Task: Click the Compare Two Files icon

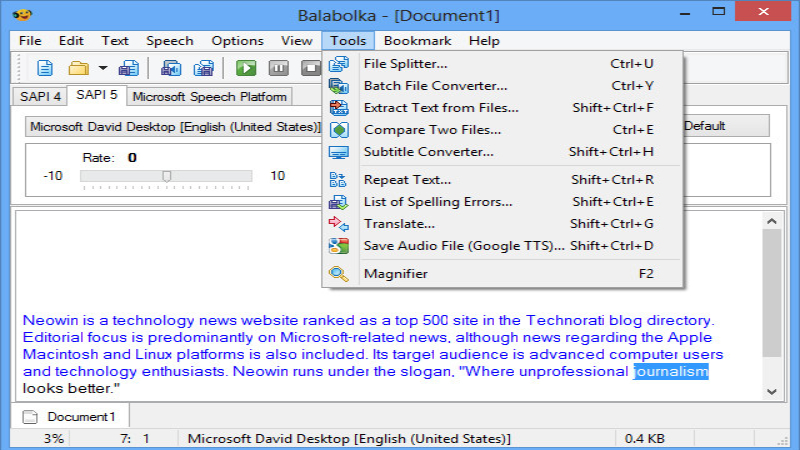Action: click(x=339, y=130)
